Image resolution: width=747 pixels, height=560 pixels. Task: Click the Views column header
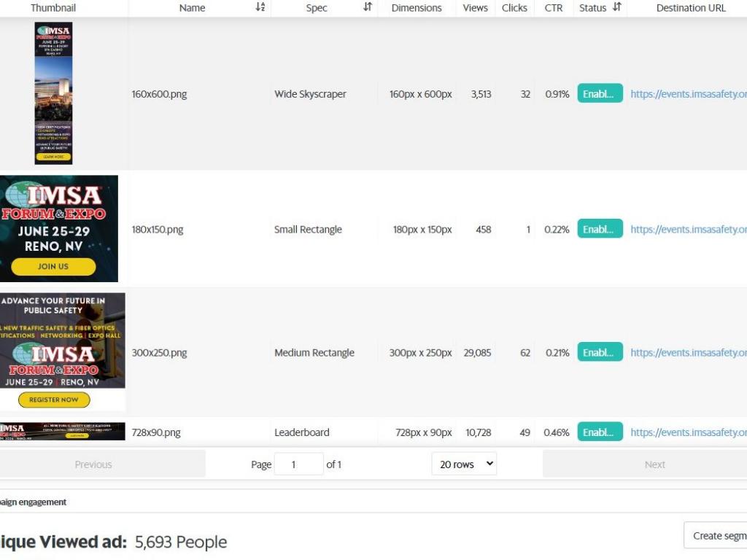(475, 8)
